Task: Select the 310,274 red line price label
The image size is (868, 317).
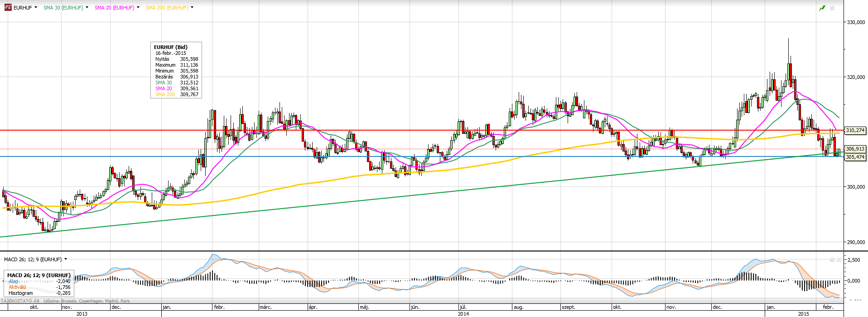Action: pos(855,130)
